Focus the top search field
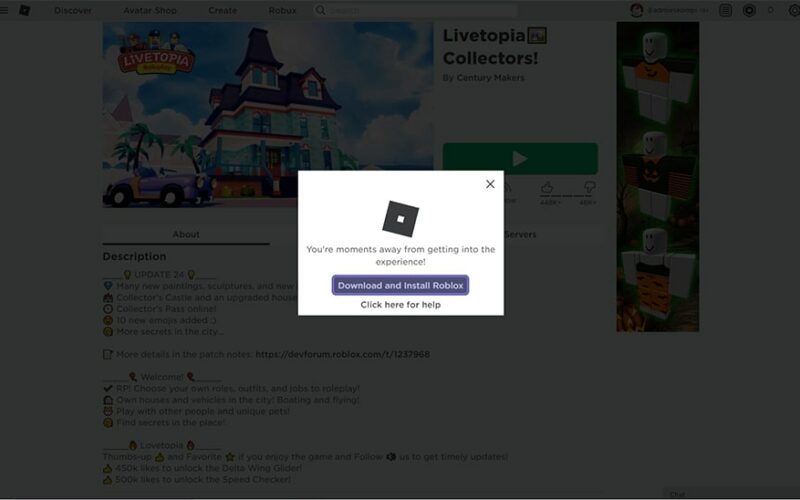This screenshot has height=500, width=800. [416, 10]
